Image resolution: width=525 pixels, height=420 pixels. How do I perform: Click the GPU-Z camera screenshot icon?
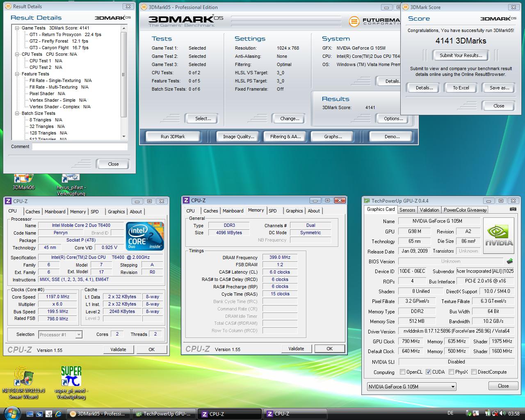coord(513,209)
